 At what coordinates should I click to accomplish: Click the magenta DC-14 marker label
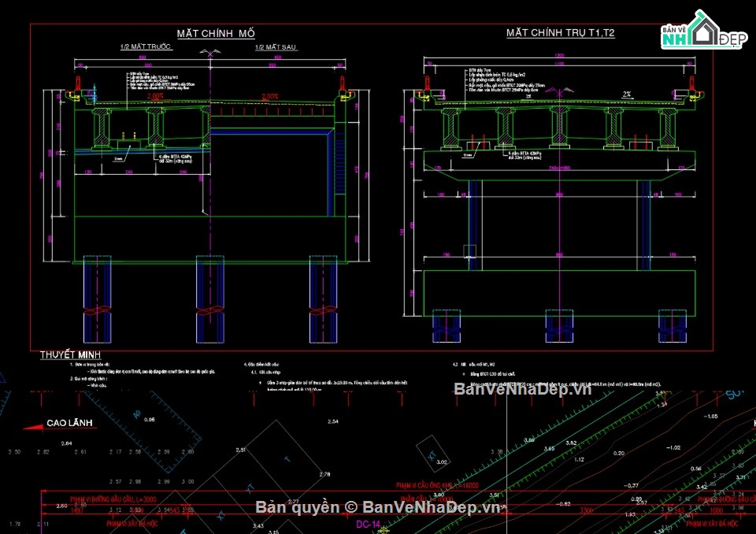pos(369,524)
